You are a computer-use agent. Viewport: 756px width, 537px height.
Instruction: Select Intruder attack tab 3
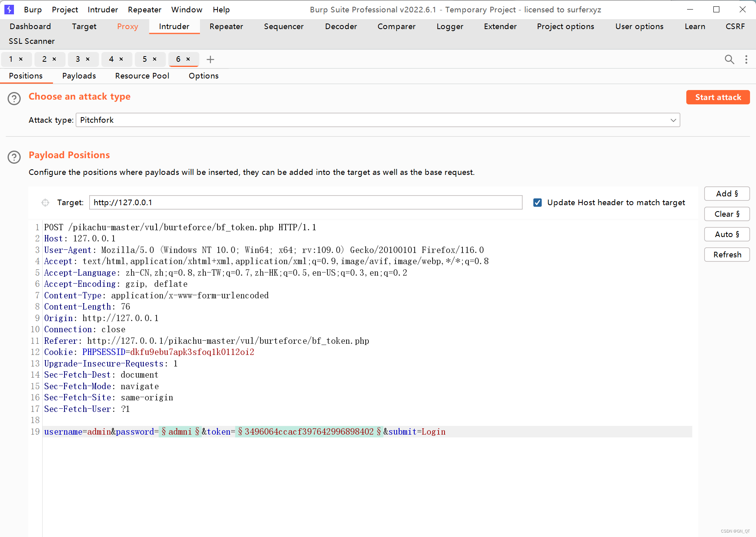click(78, 59)
